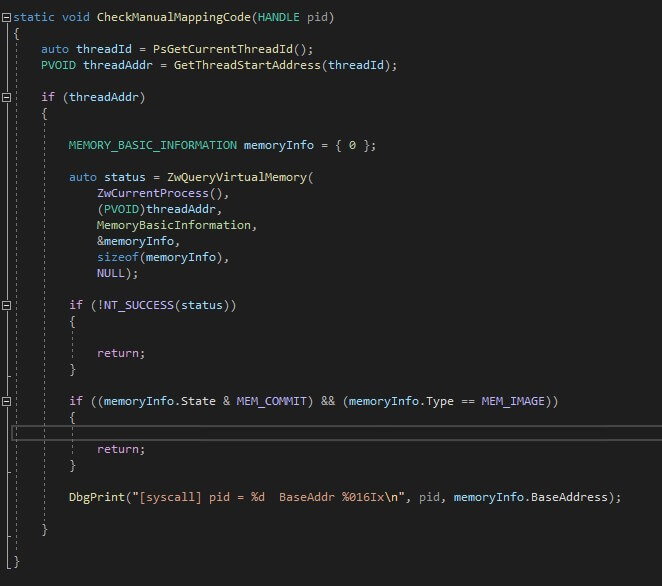Image resolution: width=662 pixels, height=586 pixels.
Task: Collapse the 'if (!NT_SUCCESS(status))' block fold
Action: pyautogui.click(x=6, y=306)
